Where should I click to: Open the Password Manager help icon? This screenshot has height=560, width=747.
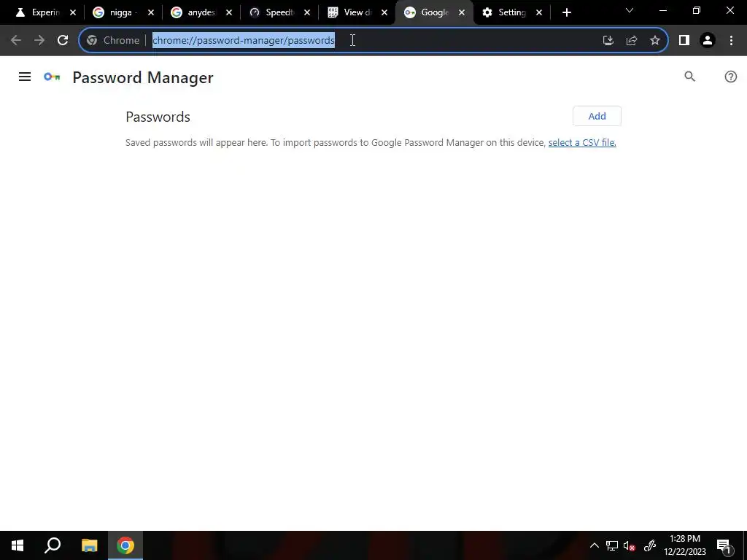coord(730,77)
